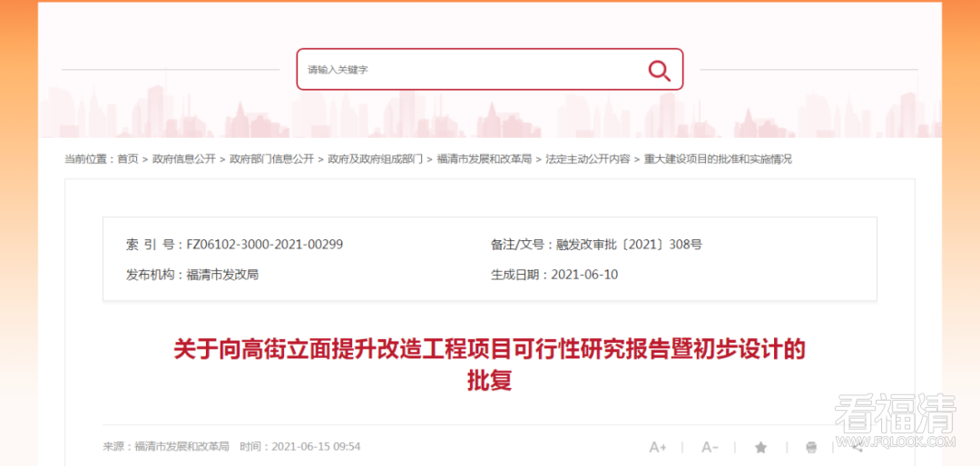Screen dimensions: 980x466
Task: Click the source text 福清市发展和改革局
Action: click(181, 447)
